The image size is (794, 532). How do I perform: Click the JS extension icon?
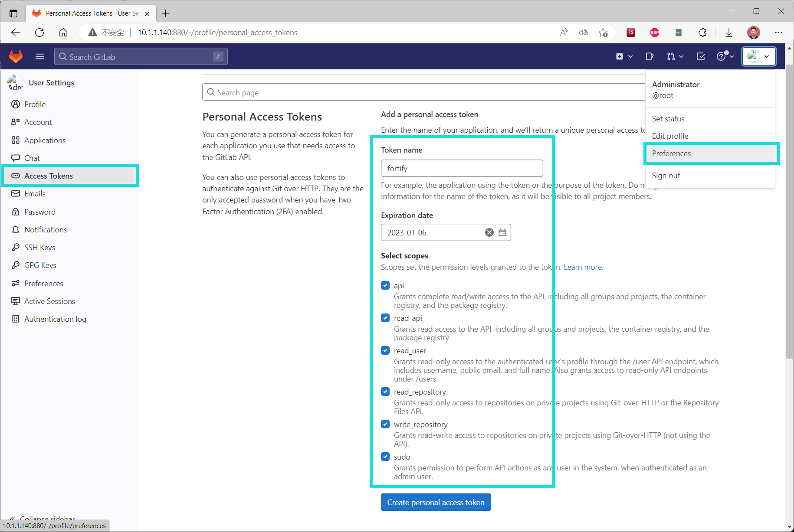[631, 33]
